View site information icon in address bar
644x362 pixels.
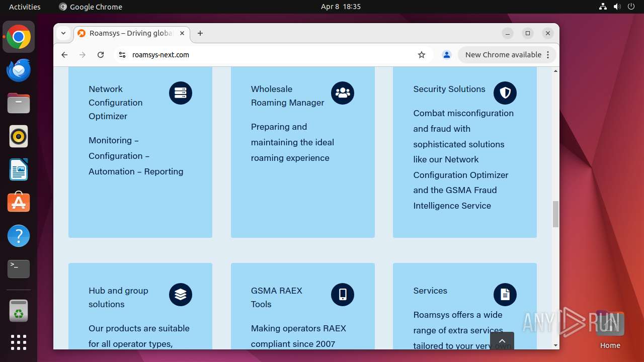[x=122, y=55]
